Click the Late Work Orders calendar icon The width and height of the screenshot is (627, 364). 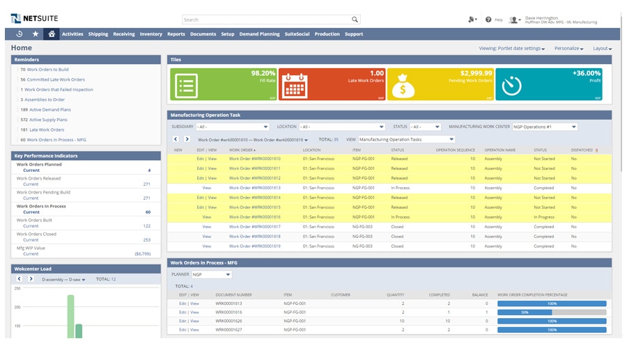pos(295,86)
